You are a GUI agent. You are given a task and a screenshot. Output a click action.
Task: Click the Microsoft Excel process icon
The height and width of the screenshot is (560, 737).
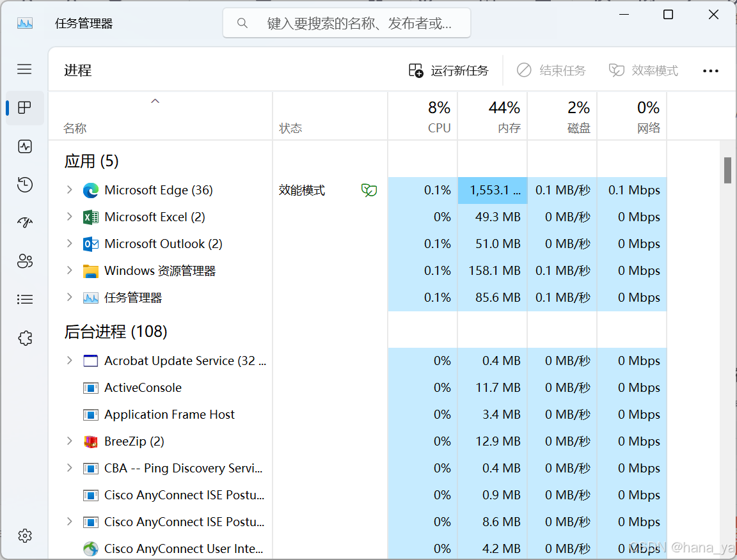point(90,217)
